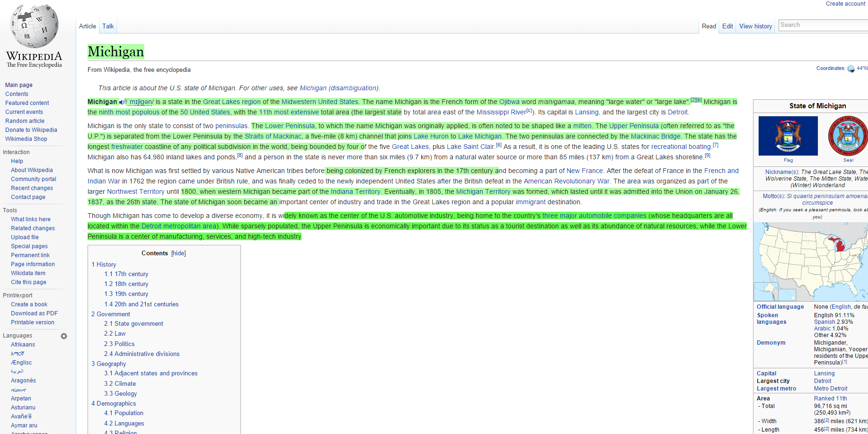Open the Wikimedia Shop link
This screenshot has width=868, height=434.
click(26, 139)
